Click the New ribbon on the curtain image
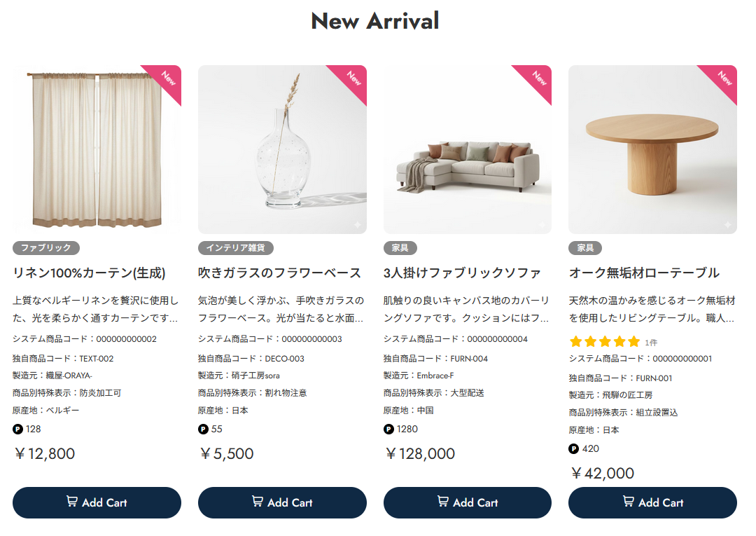This screenshot has width=756, height=536. [167, 78]
